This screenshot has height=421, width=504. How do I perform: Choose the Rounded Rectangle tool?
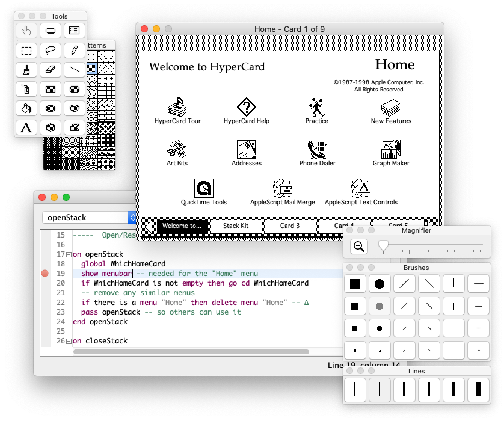[74, 89]
